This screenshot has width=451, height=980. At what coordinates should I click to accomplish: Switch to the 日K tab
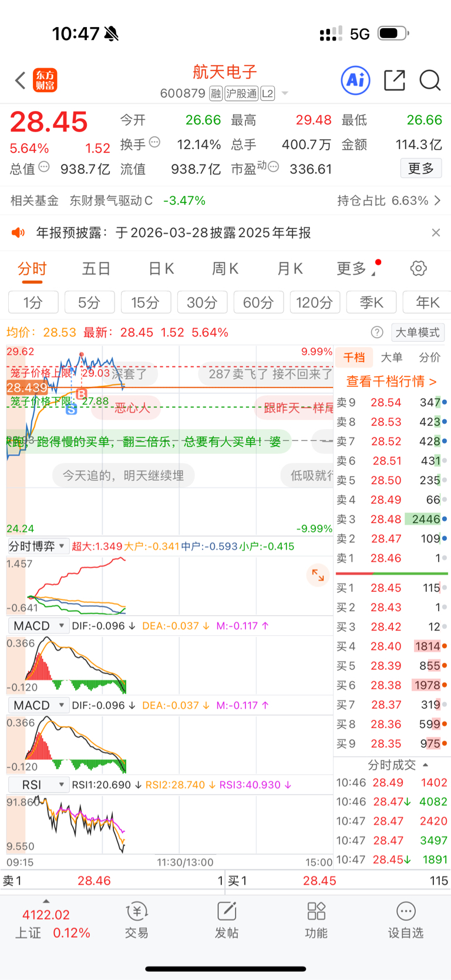(x=161, y=269)
